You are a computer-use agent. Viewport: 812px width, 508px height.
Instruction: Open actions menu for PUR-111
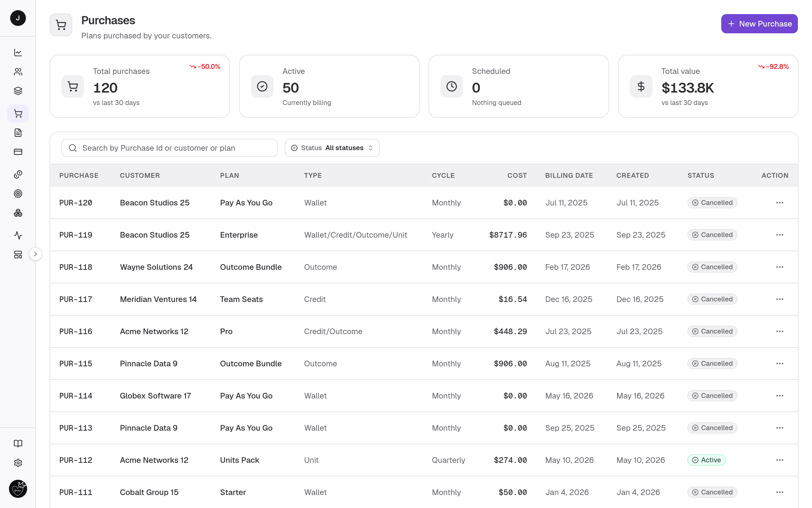780,492
